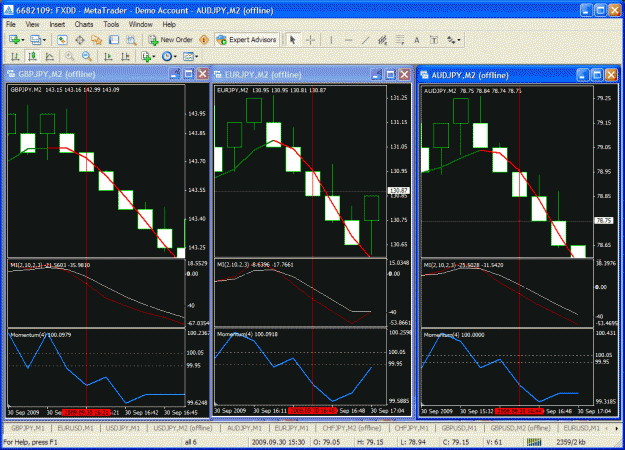Open the Profiles toolbar icon
625x450 pixels.
coord(35,40)
